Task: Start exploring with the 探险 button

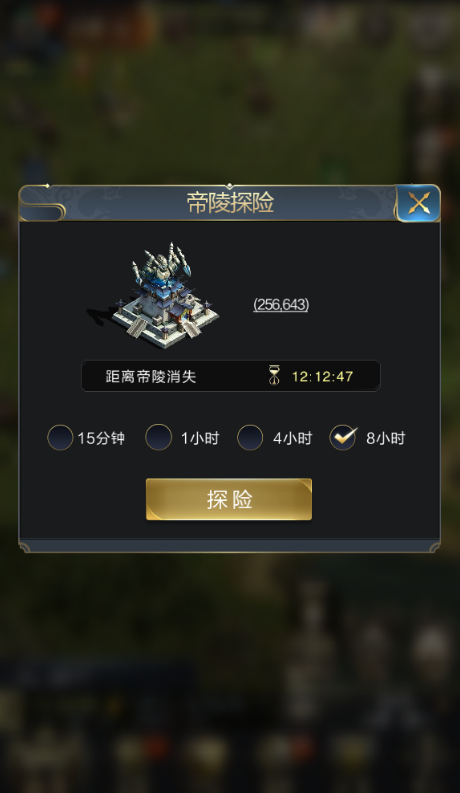Action: click(x=229, y=499)
